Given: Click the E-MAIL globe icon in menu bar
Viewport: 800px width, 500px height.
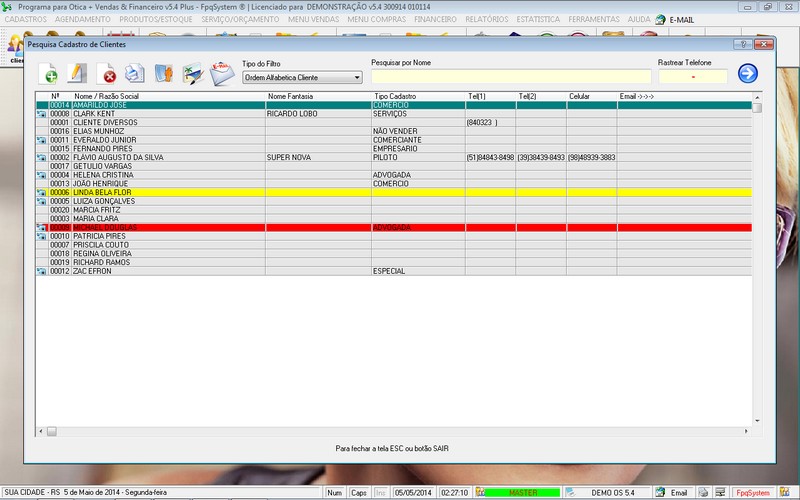Looking at the screenshot, I should 660,20.
